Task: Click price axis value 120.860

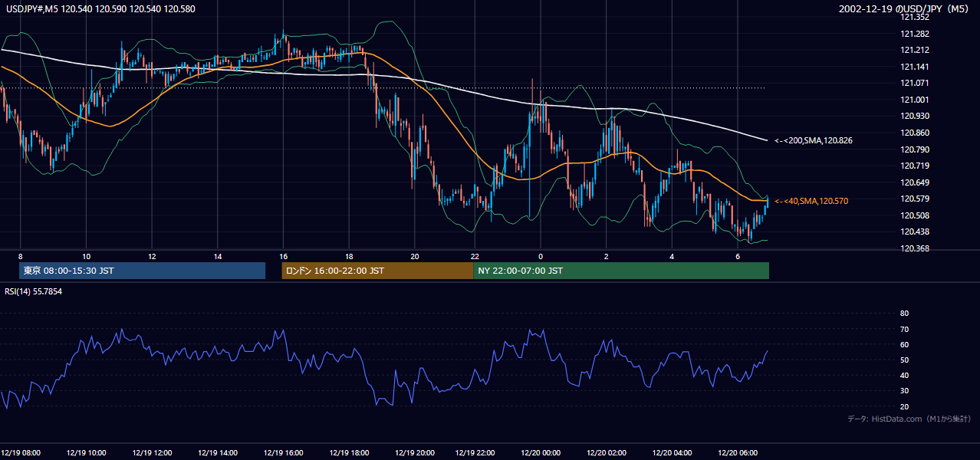Action: (x=916, y=133)
